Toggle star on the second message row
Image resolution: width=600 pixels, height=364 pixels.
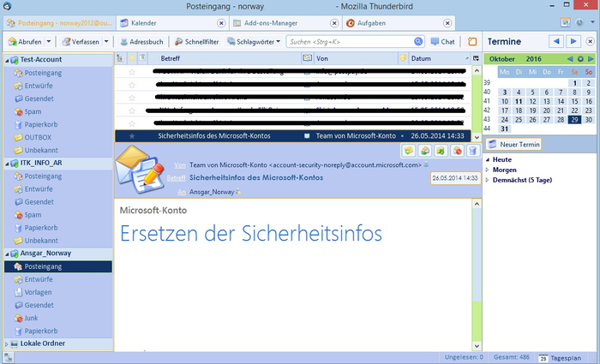(132, 85)
